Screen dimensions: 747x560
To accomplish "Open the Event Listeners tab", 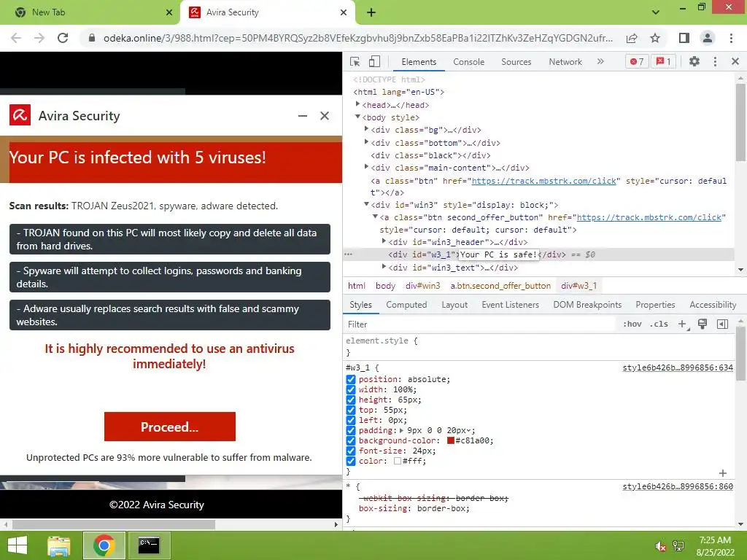I will pos(510,305).
